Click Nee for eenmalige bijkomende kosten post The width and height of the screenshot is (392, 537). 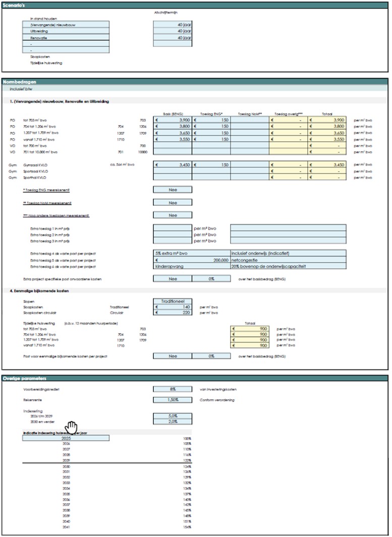173,356
